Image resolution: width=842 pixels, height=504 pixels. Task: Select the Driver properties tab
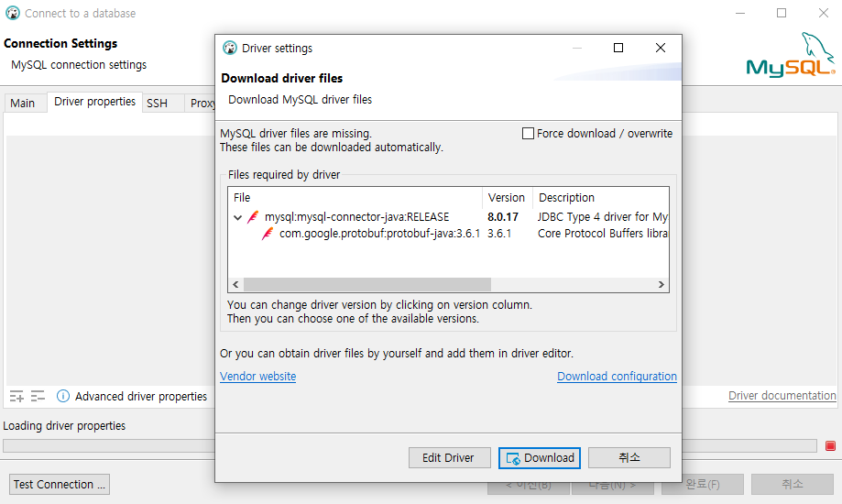94,102
